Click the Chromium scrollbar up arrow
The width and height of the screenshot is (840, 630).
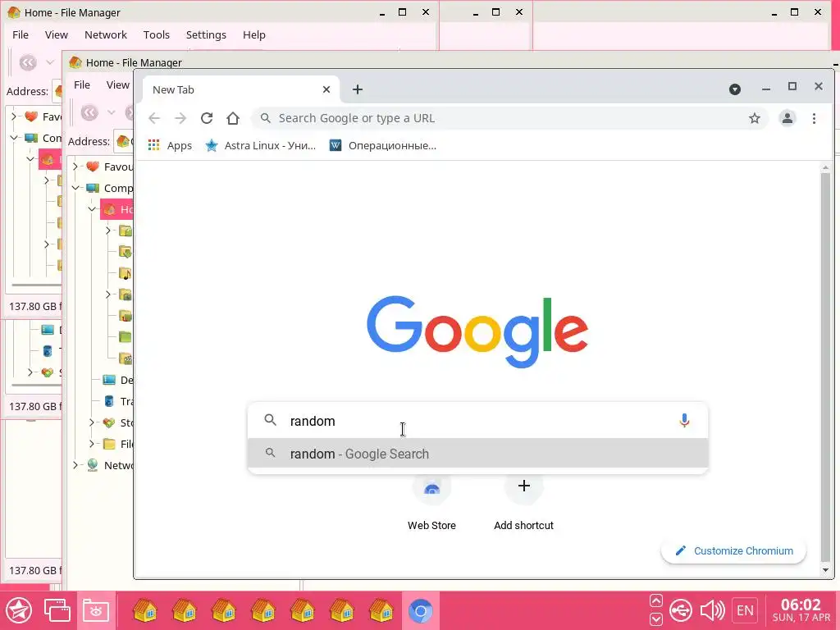pyautogui.click(x=825, y=168)
